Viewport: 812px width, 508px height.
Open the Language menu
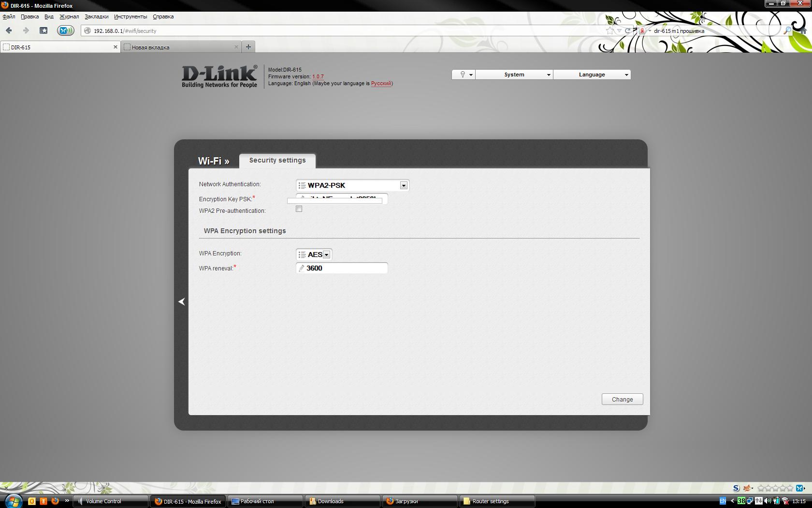point(592,75)
